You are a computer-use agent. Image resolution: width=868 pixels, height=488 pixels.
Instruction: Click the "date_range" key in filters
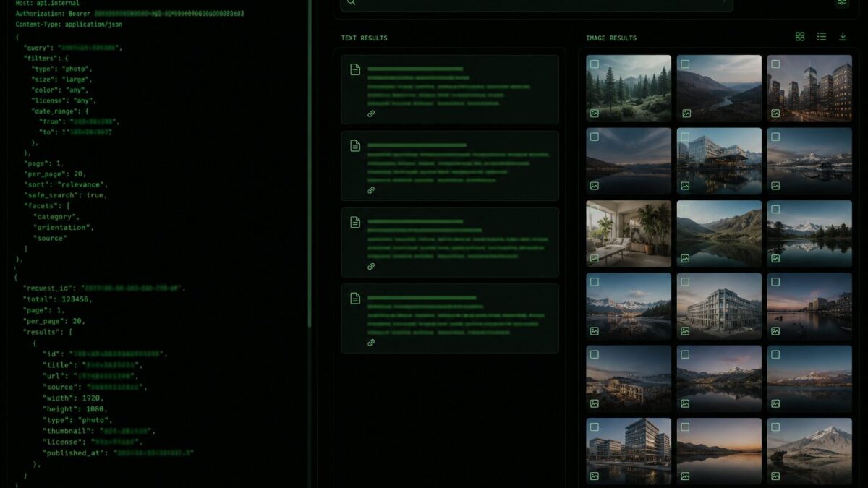tap(55, 111)
